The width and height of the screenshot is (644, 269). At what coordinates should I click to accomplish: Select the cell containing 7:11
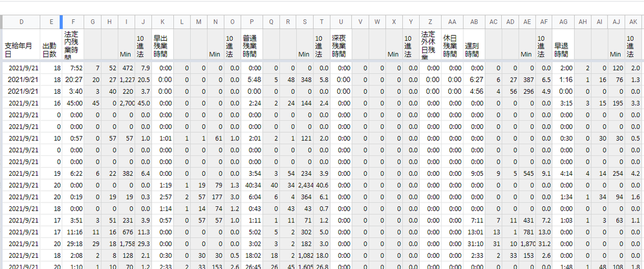474,220
